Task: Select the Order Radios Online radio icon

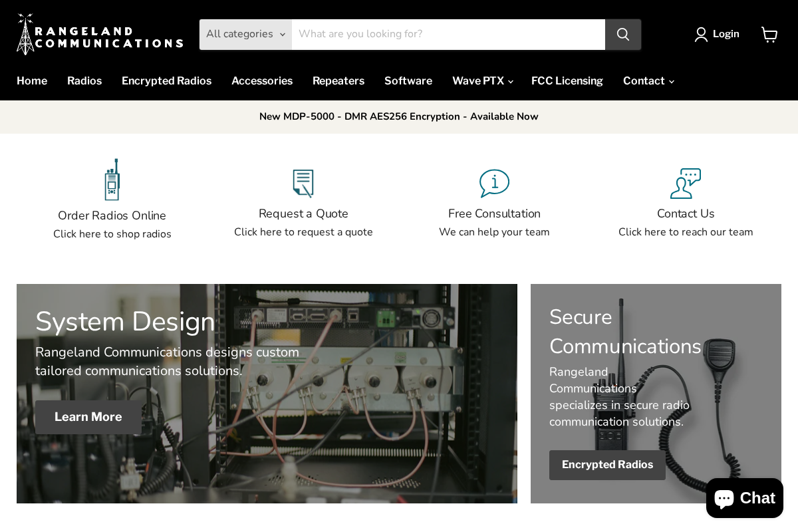Action: pos(112,179)
